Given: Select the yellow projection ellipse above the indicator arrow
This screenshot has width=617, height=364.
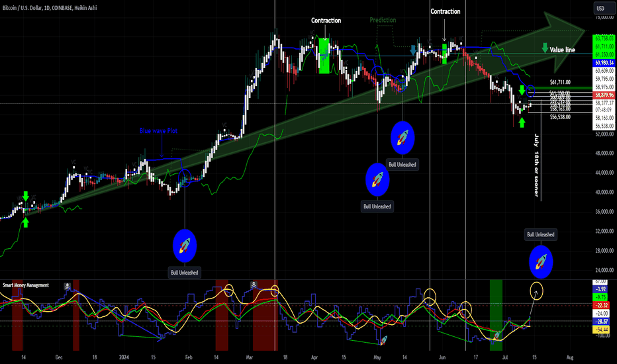Looking at the screenshot, I should [537, 291].
